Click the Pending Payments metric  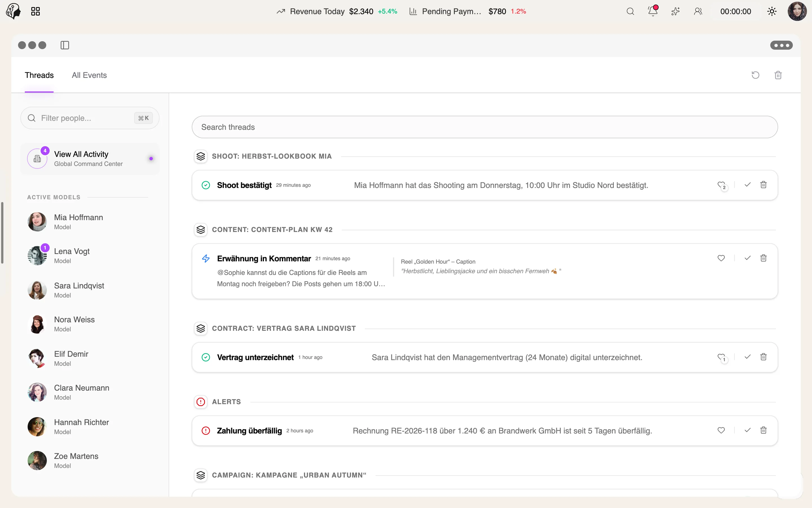pyautogui.click(x=467, y=11)
